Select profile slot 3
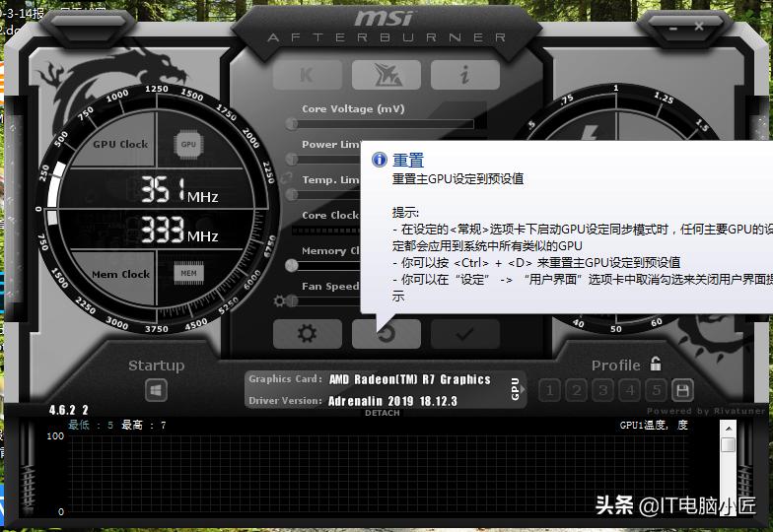 602,390
